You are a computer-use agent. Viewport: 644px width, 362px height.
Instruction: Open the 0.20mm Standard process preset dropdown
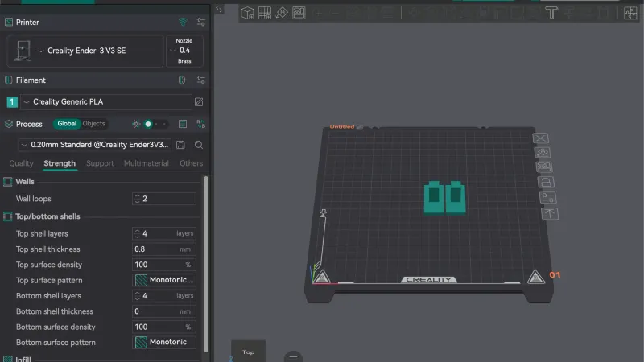[x=94, y=145]
